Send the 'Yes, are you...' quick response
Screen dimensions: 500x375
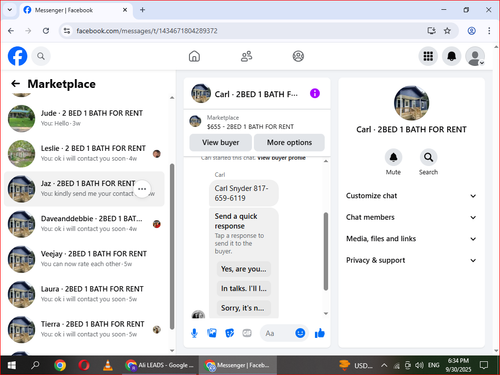coord(244,269)
